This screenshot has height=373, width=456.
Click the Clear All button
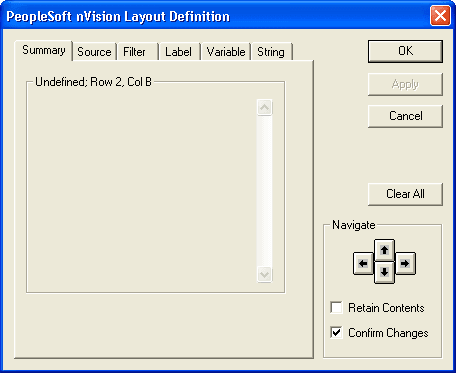coord(405,194)
